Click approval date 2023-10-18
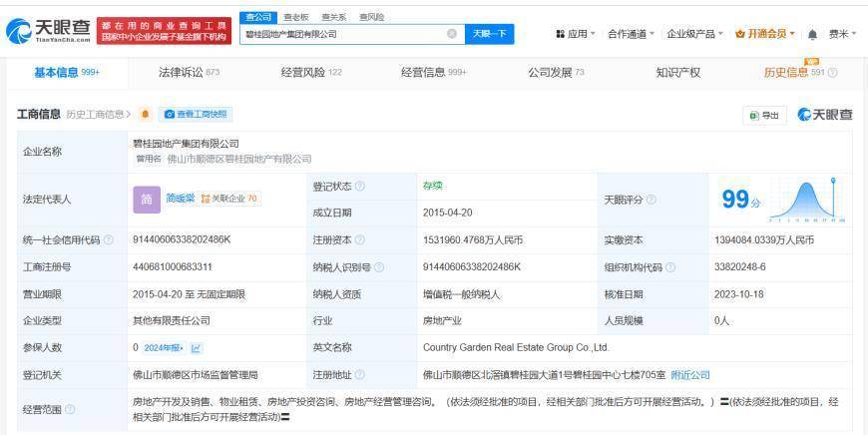The image size is (868, 435). [x=739, y=294]
